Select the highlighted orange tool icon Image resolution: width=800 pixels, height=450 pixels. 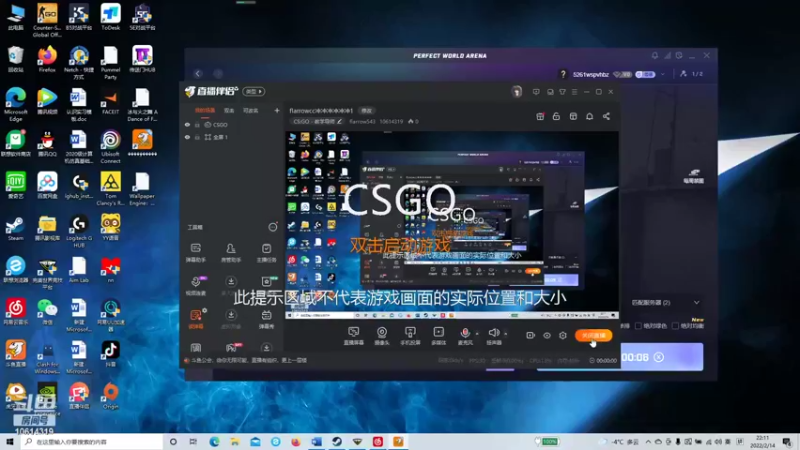point(196,319)
